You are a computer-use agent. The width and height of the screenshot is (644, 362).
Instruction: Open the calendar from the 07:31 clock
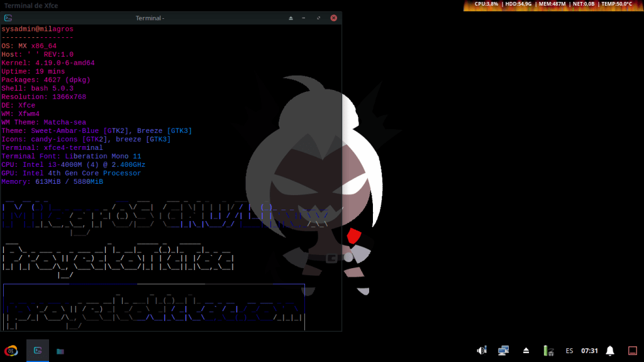(x=589, y=351)
